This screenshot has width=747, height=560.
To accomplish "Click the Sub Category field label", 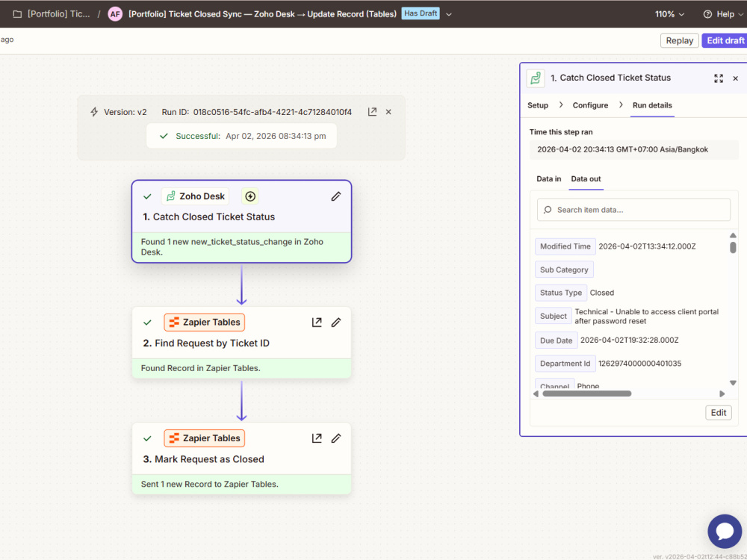I will tap(564, 270).
